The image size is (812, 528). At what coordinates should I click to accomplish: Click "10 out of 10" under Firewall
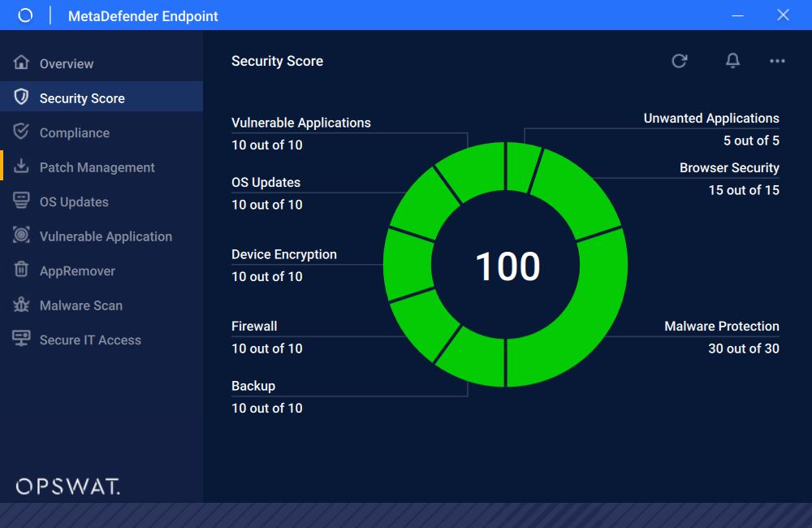(266, 348)
